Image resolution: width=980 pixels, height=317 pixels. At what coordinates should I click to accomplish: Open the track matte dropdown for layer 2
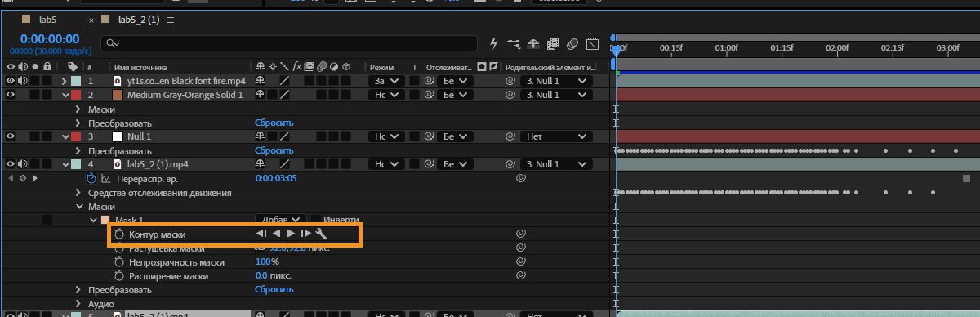click(454, 95)
